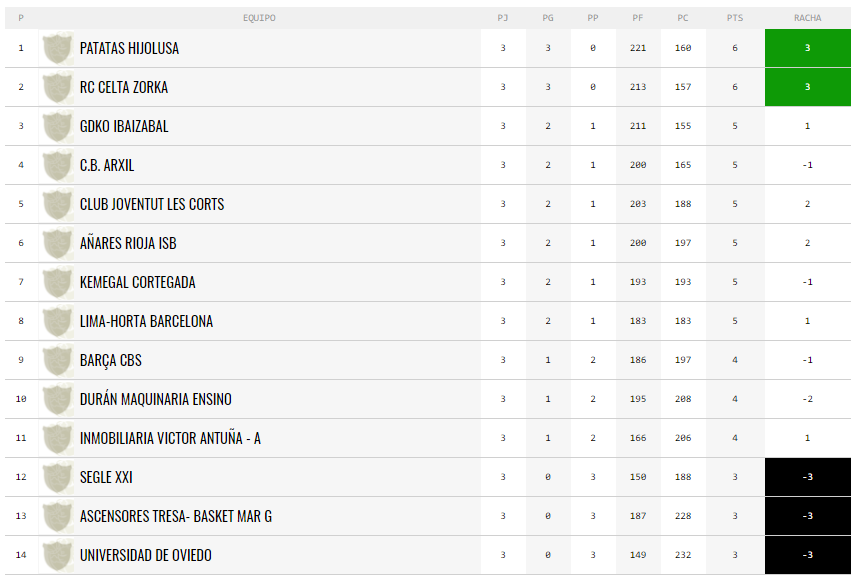861x583 pixels.
Task: Click the team crest icon beside BARÇA CBS
Action: [58, 360]
